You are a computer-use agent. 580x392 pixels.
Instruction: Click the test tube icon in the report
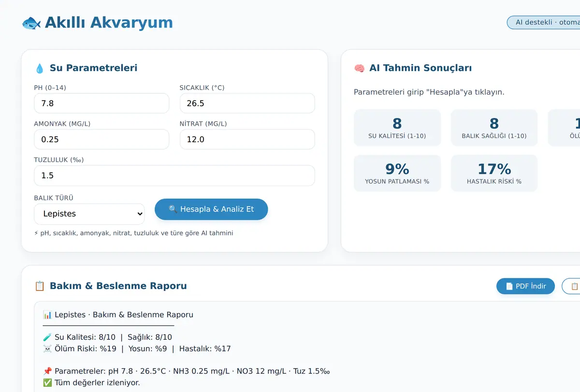(x=47, y=337)
